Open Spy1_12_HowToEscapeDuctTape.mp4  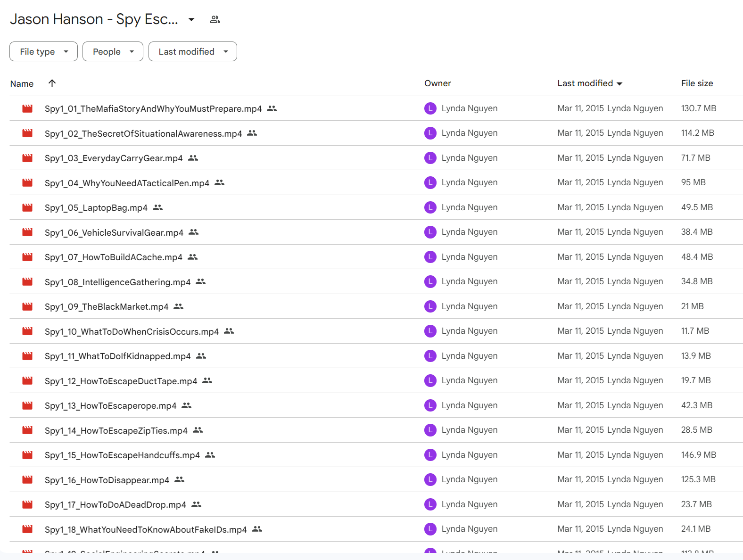[121, 381]
